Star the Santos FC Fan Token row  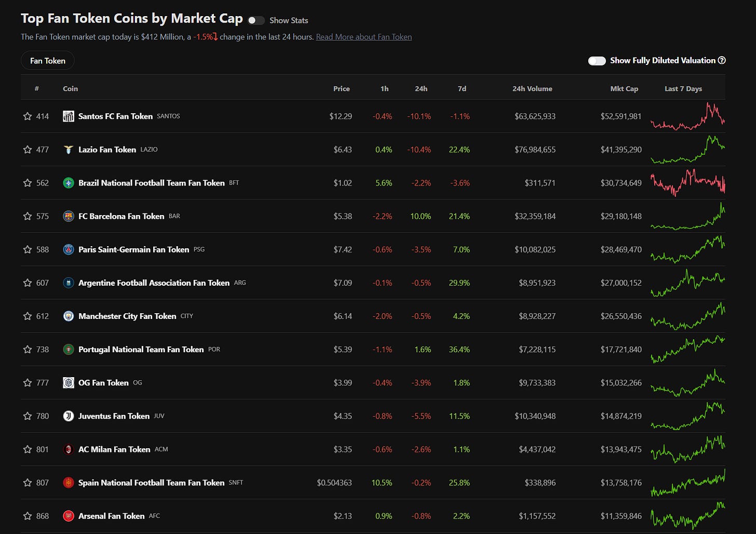coord(28,116)
